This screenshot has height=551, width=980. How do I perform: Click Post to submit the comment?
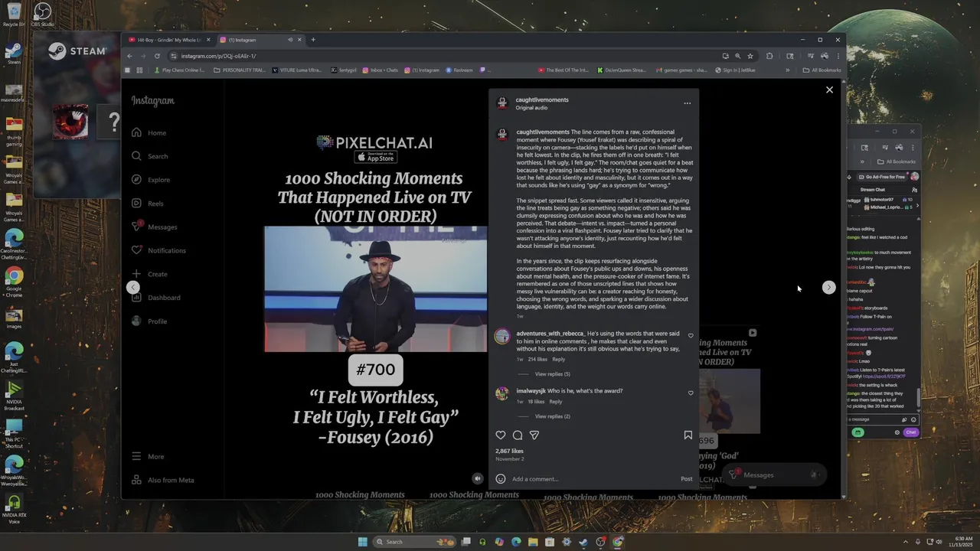[687, 479]
